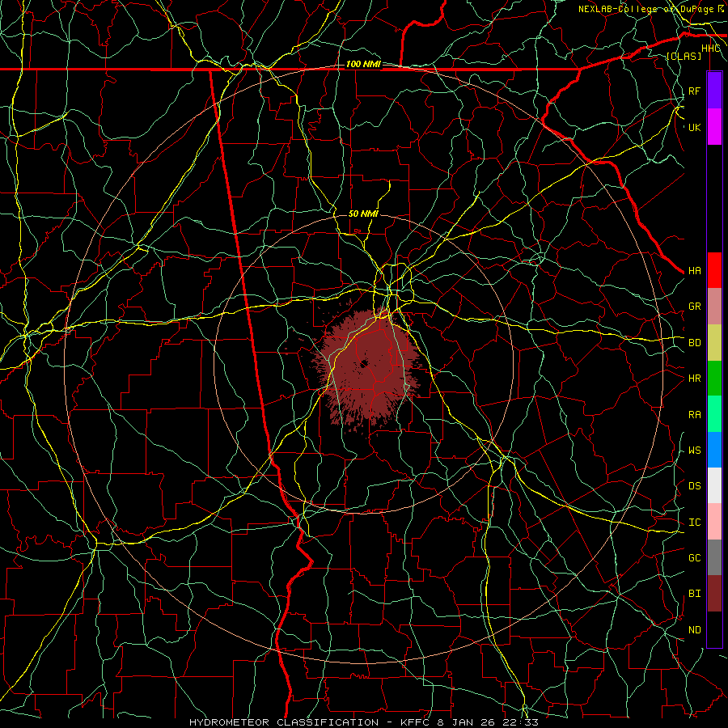Click the BD yellow legend swatch

click(714, 342)
